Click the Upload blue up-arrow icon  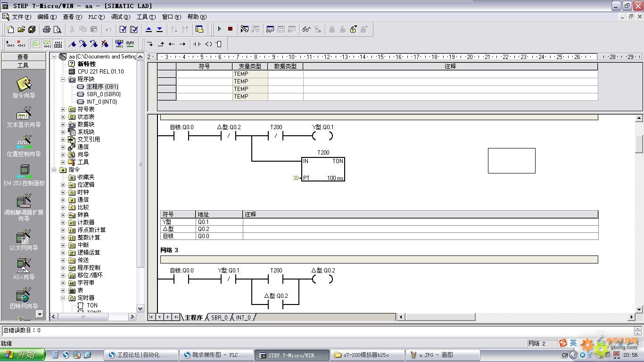tap(149, 29)
